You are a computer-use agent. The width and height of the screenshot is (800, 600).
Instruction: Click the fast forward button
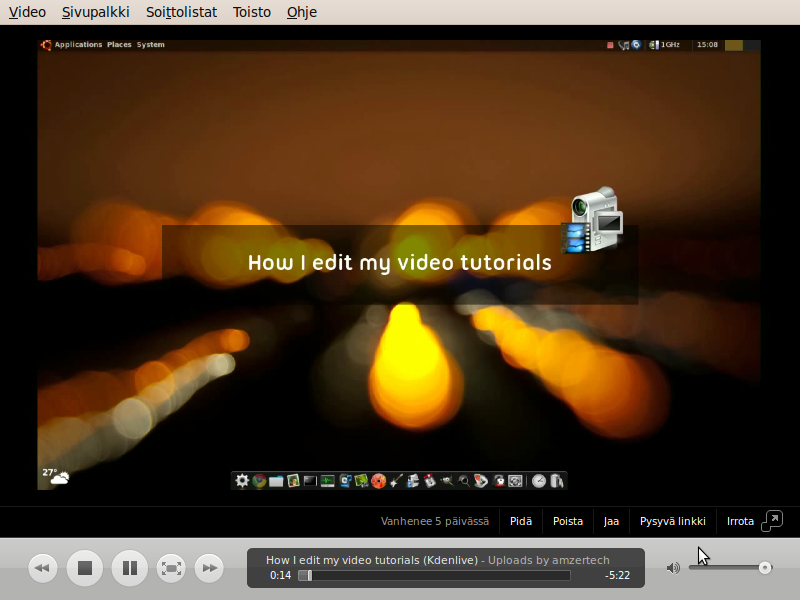tap(208, 568)
